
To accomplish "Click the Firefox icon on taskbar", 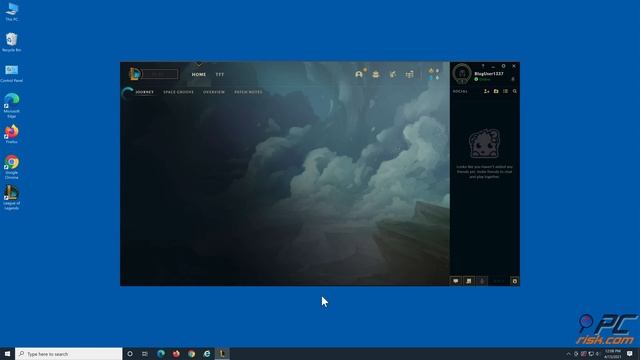I will [176, 354].
